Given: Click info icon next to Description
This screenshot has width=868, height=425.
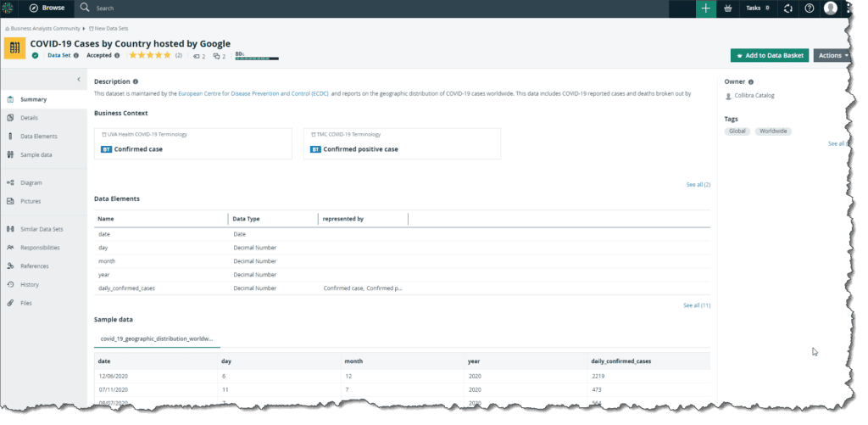Looking at the screenshot, I should click(136, 81).
